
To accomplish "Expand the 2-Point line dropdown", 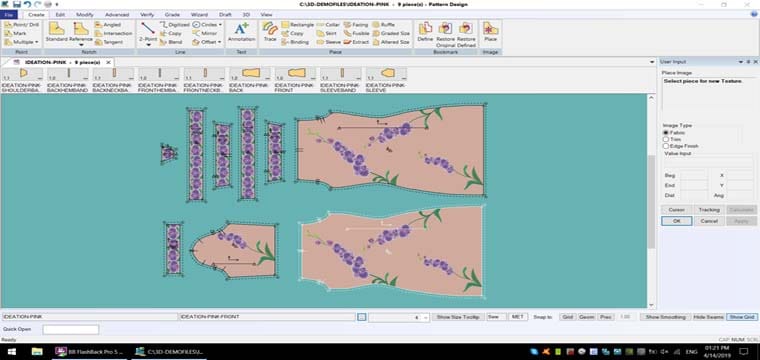I will point(148,45).
